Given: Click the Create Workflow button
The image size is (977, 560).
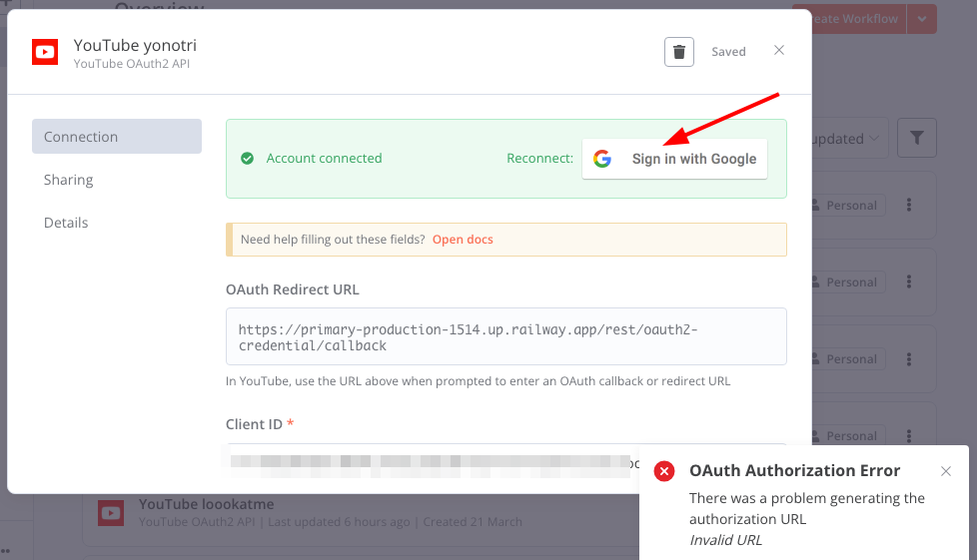Looking at the screenshot, I should point(858,19).
